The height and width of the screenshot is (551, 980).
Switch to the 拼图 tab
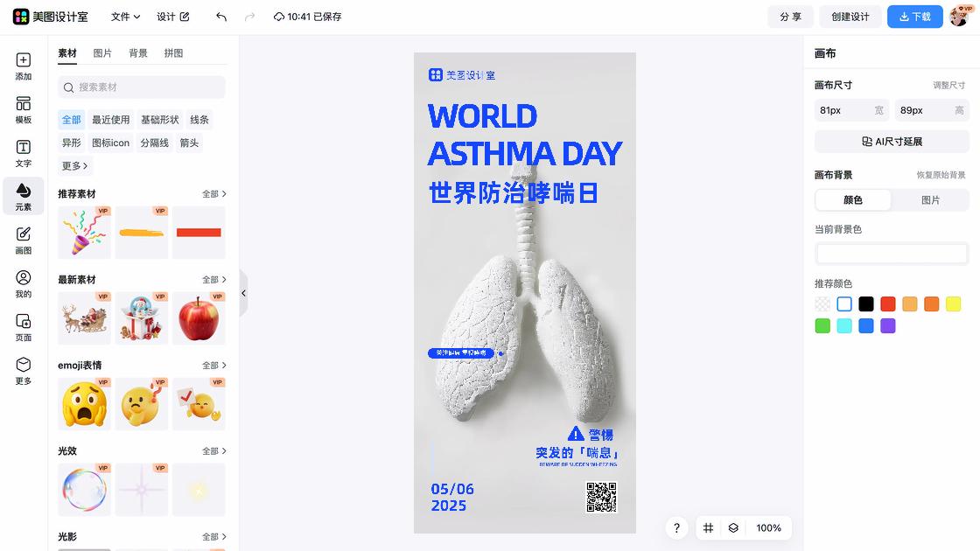(x=174, y=53)
